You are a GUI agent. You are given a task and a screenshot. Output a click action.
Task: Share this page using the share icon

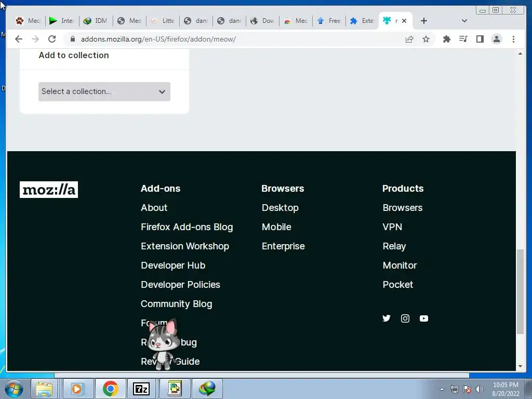409,39
